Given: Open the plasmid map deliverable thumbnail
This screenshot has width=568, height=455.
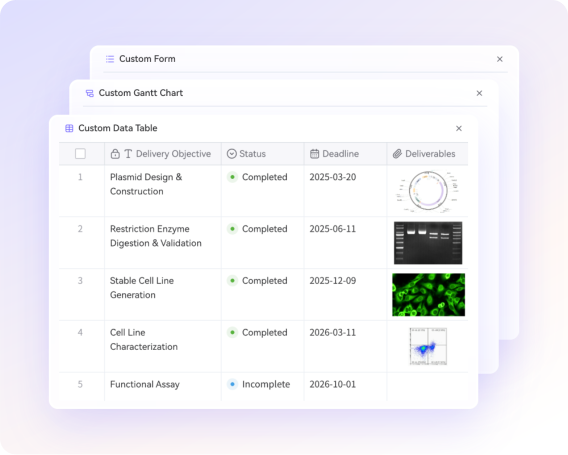Looking at the screenshot, I should coord(428,191).
